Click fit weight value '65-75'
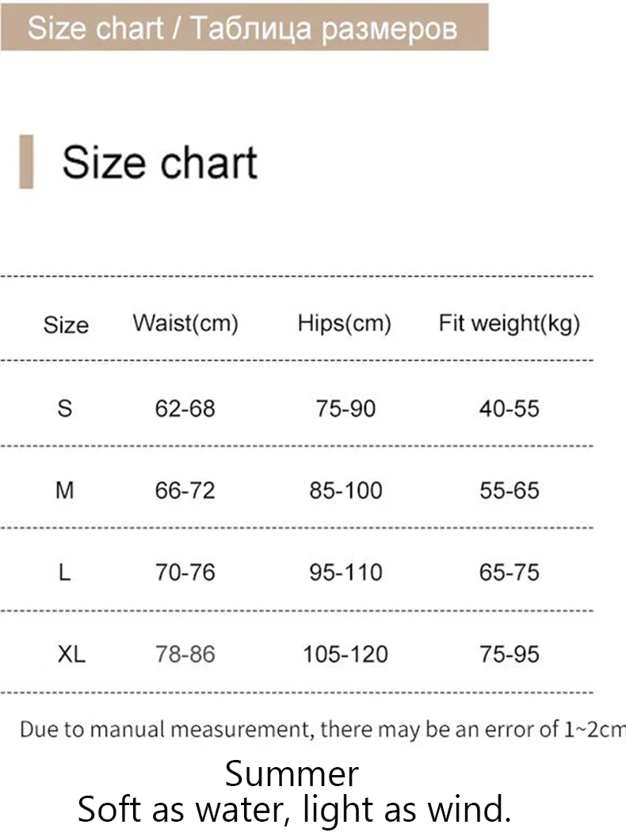Image resolution: width=626 pixels, height=840 pixels. 509,572
